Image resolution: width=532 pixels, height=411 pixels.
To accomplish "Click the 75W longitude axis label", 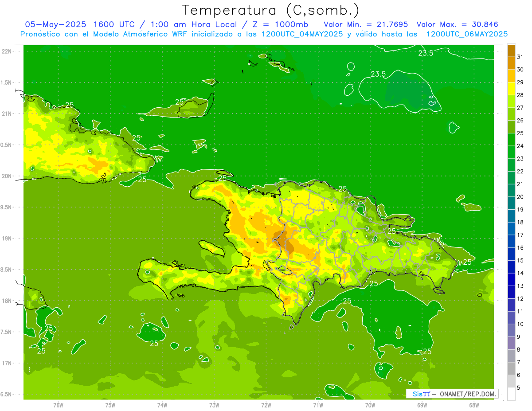I will 110,405.
